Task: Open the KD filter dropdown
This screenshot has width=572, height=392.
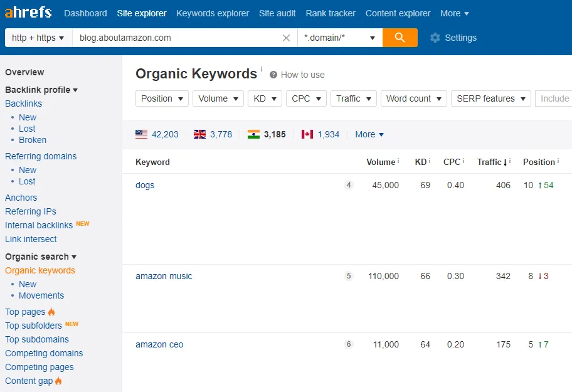Action: tap(265, 98)
